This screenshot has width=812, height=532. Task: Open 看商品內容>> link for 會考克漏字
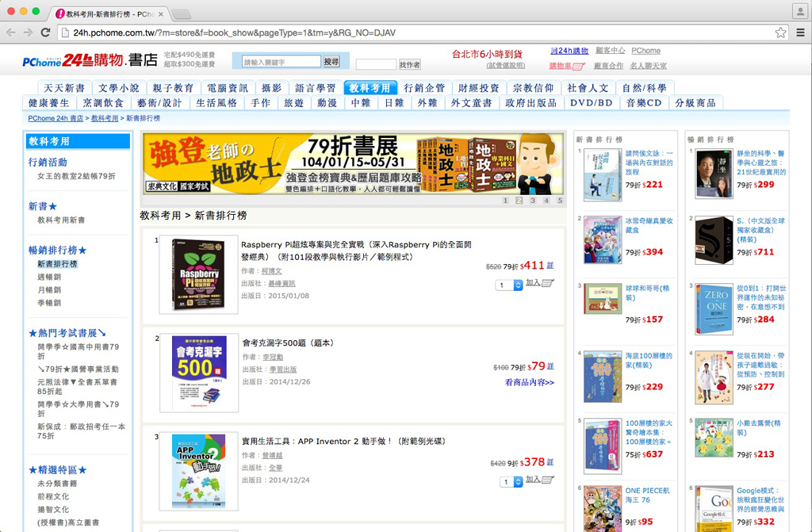coord(529,382)
